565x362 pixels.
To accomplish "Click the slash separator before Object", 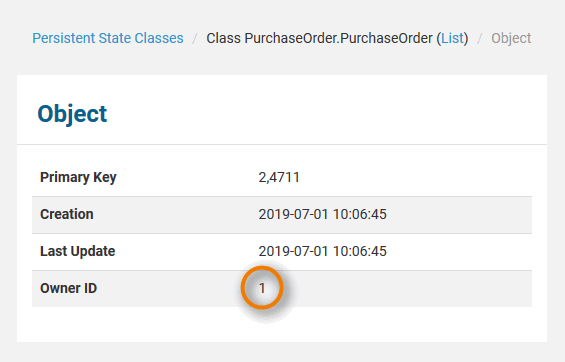I will 480,38.
